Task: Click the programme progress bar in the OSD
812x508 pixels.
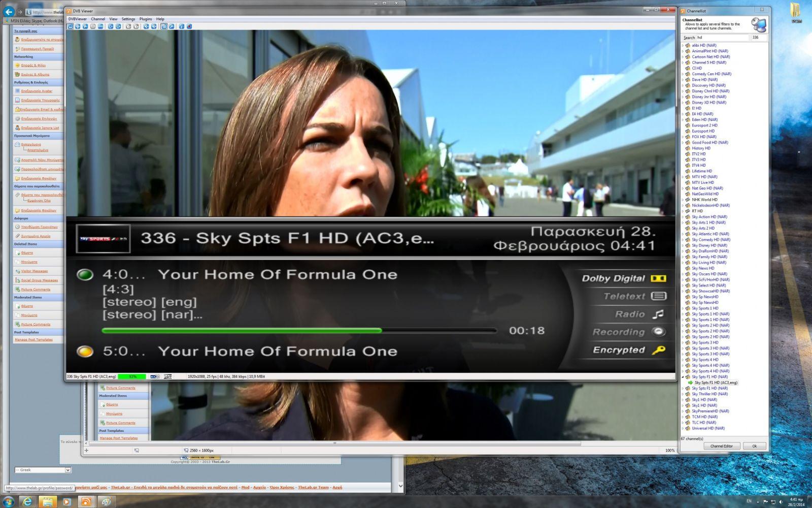Action: [299, 330]
